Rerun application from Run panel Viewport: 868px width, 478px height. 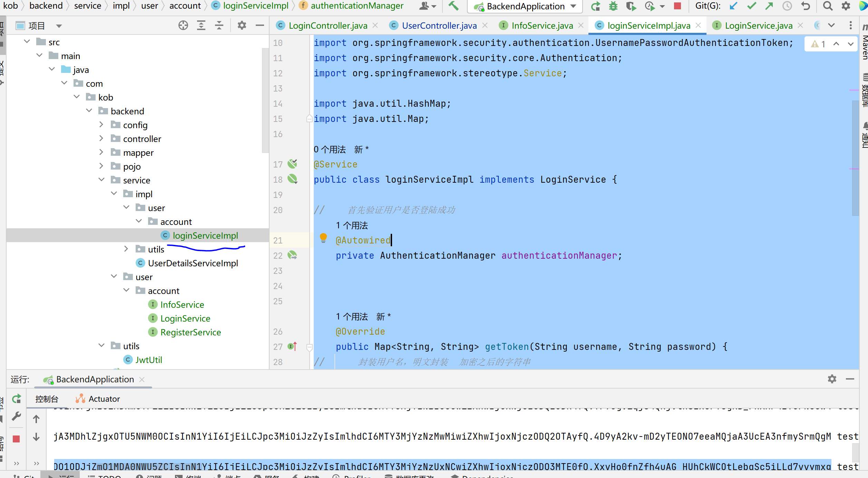(x=17, y=399)
